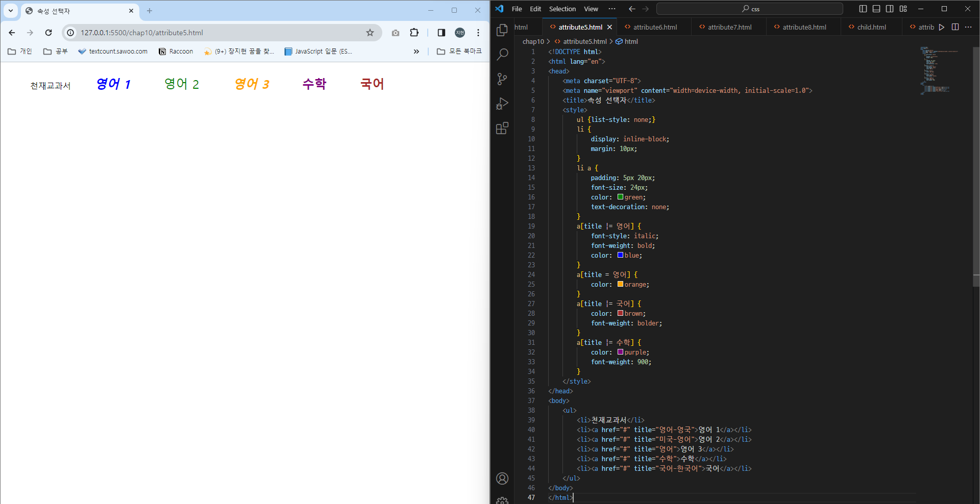980x504 pixels.
Task: Click the Chrome address bar URL
Action: [142, 33]
